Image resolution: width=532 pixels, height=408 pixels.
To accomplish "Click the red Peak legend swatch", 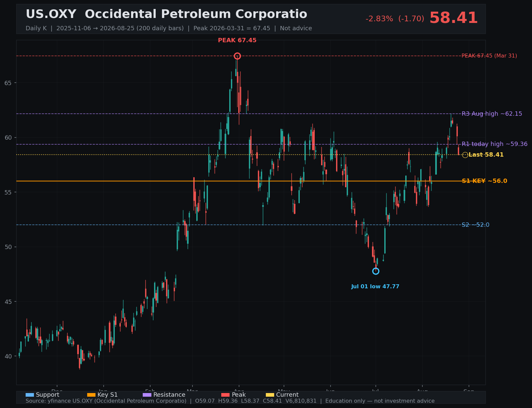I will (x=226, y=395).
